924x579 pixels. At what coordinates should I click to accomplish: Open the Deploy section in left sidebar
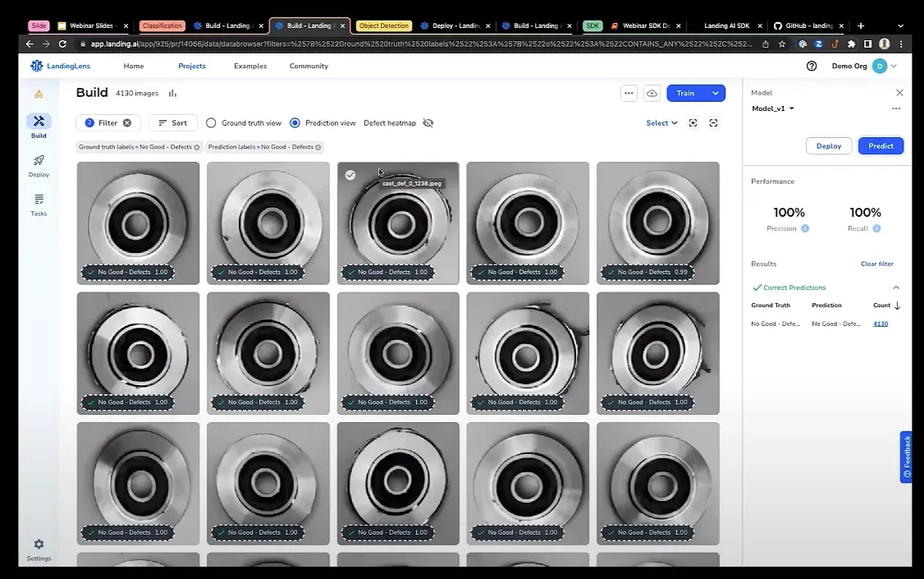(x=39, y=165)
